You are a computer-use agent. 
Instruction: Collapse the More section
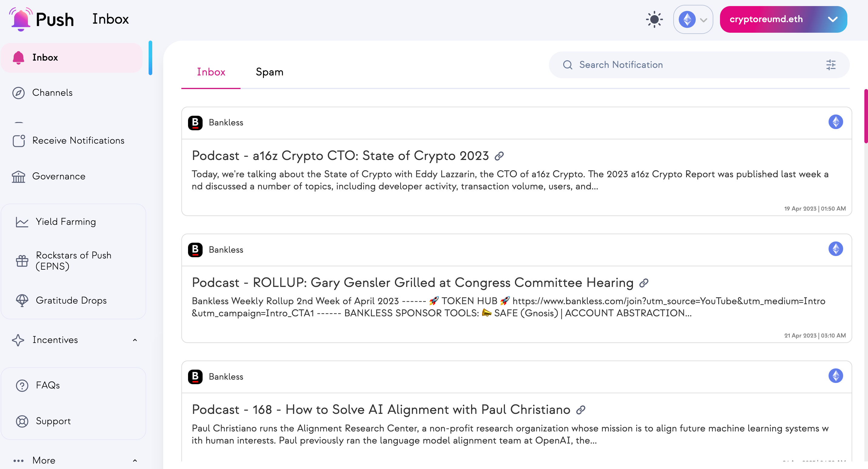tap(135, 460)
